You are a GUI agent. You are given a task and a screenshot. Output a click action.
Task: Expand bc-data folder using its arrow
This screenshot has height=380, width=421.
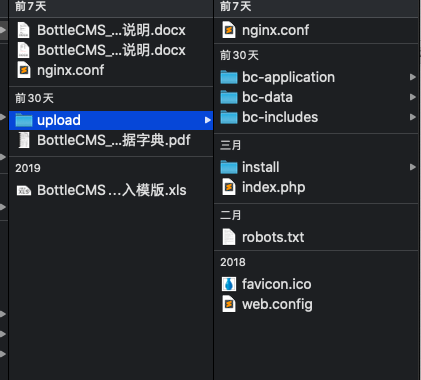[413, 97]
